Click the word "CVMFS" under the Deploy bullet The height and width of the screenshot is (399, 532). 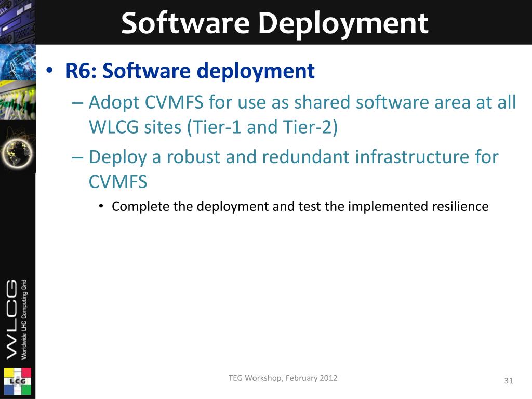pos(118,181)
